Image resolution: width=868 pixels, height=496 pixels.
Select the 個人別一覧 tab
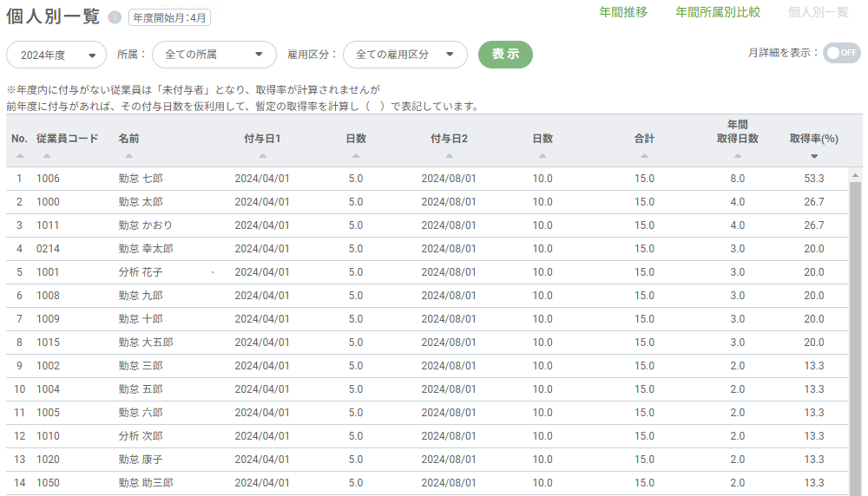[x=819, y=12]
